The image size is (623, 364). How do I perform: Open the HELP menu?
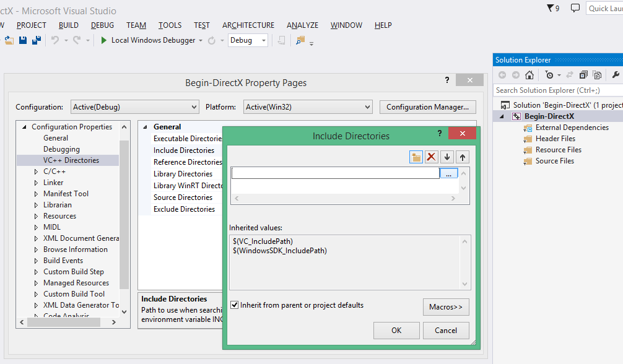[383, 25]
